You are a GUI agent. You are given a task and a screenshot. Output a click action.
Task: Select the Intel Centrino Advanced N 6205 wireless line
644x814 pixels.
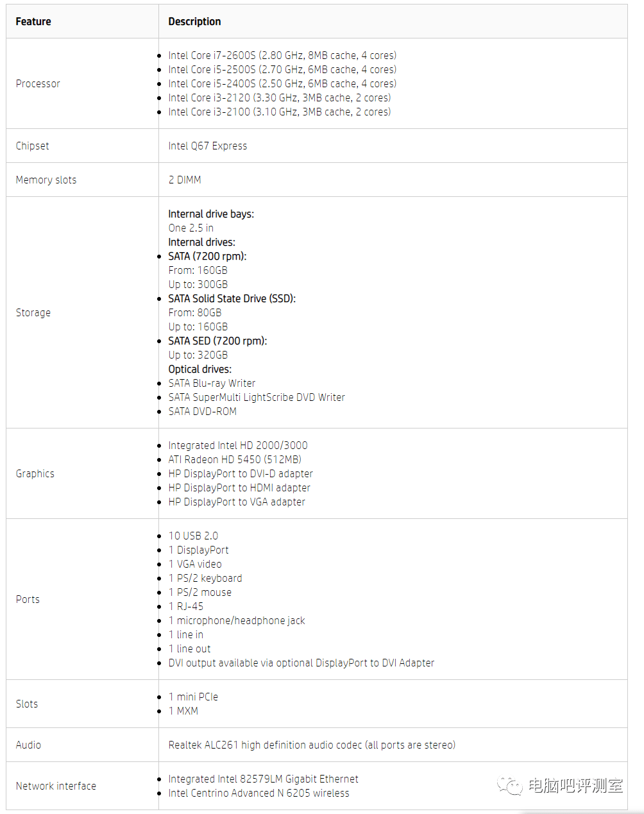[x=259, y=793]
